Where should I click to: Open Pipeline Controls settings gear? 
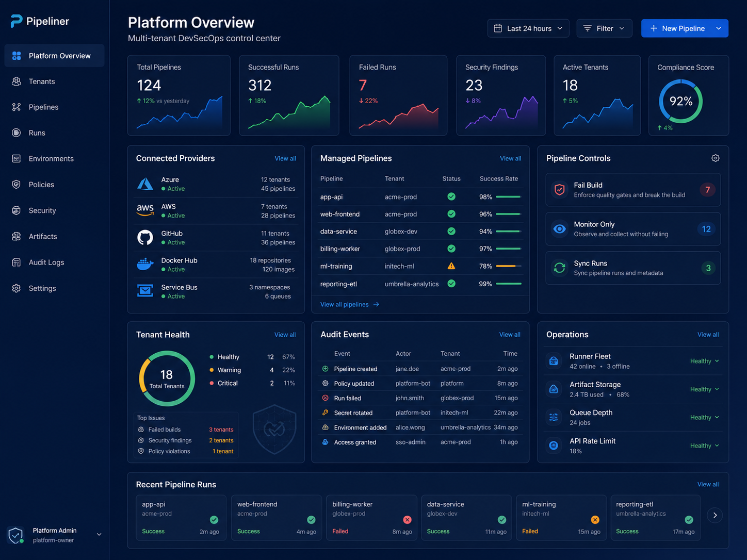coord(716,158)
